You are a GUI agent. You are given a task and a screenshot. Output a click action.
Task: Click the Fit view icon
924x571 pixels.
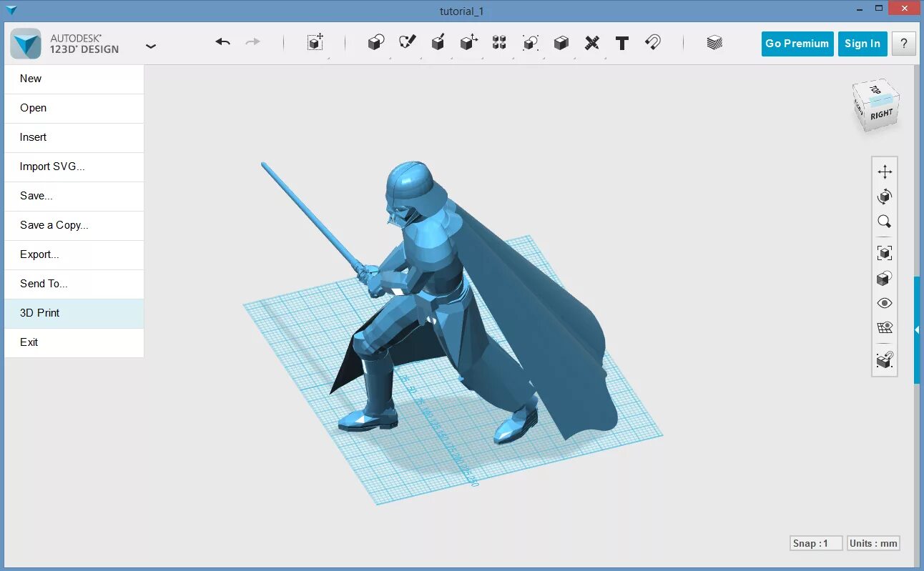pyautogui.click(x=885, y=253)
